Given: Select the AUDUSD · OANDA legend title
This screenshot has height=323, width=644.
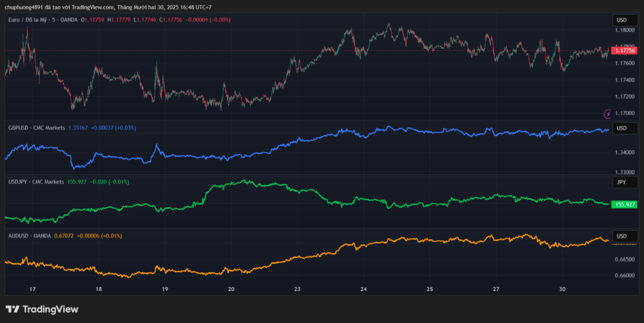Looking at the screenshot, I should pos(29,236).
